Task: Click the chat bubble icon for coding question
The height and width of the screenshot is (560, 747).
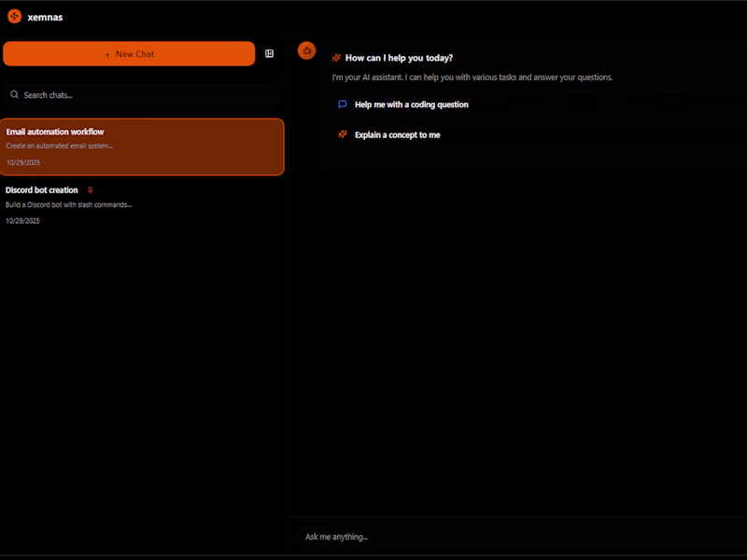Action: coord(343,105)
